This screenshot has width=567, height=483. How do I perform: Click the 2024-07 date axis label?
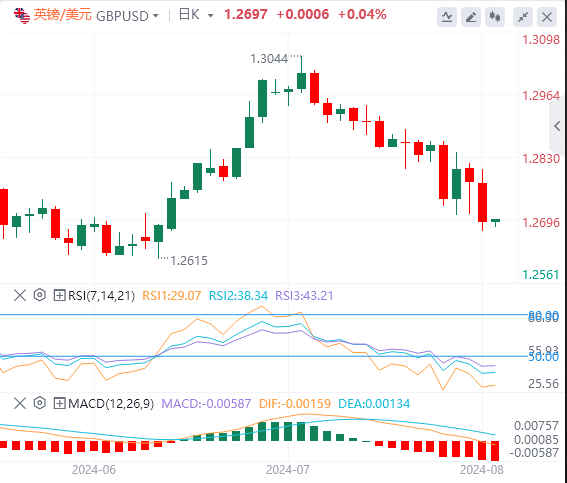tap(288, 470)
